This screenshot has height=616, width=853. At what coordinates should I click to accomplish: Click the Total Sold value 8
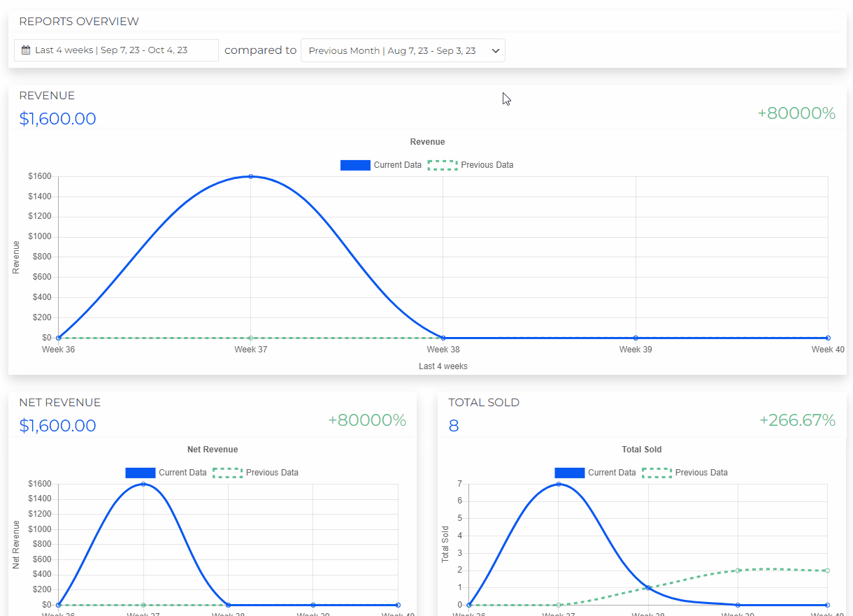click(452, 426)
